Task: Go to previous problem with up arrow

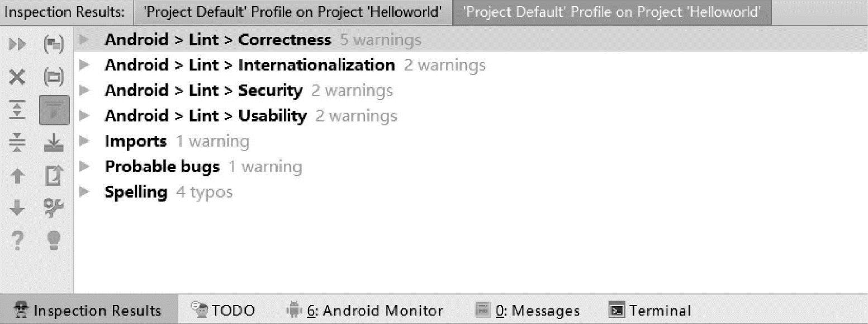Action: click(x=18, y=176)
